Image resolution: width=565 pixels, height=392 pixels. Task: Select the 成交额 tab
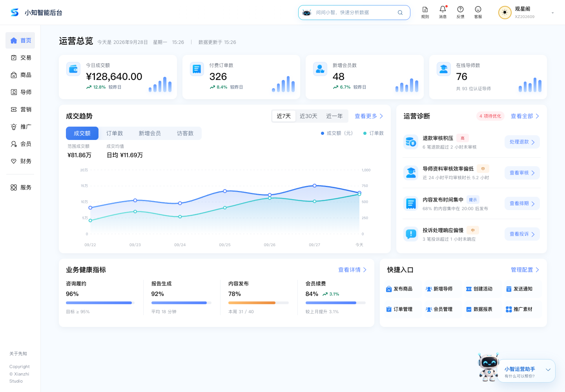[82, 133]
